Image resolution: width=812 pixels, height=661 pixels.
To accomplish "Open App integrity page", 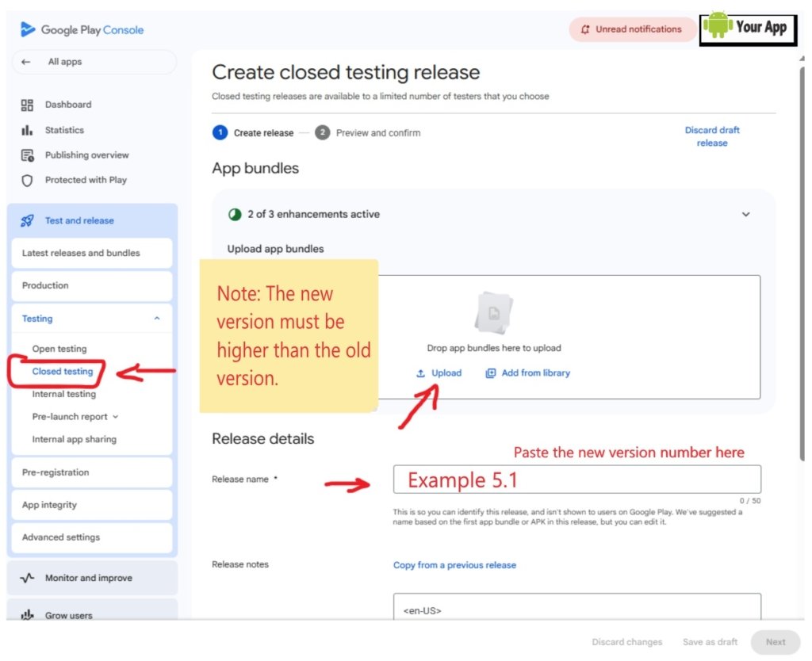I will point(92,505).
